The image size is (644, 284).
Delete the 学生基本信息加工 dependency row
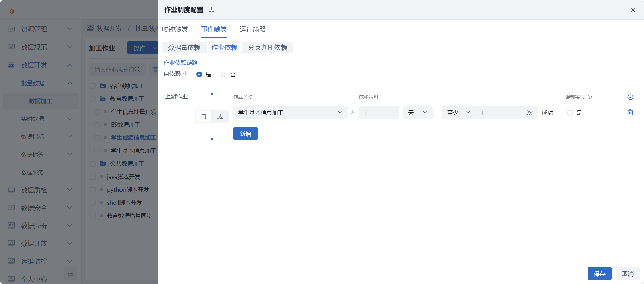630,112
